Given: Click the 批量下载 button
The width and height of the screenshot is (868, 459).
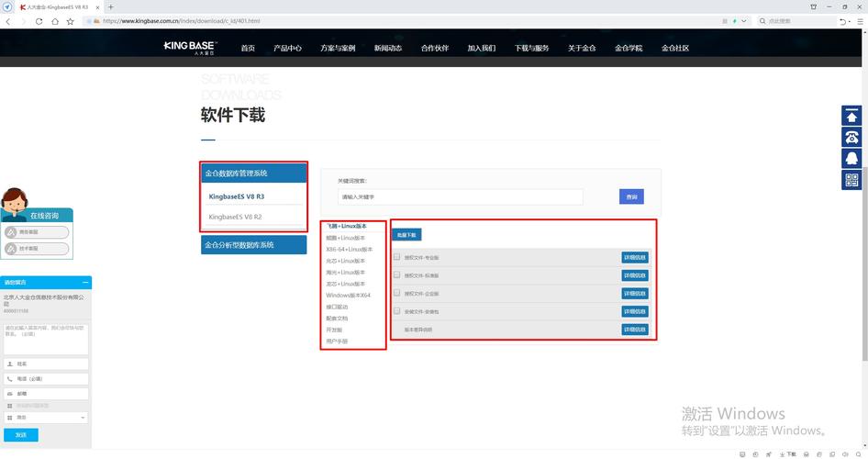Looking at the screenshot, I should pyautogui.click(x=406, y=235).
